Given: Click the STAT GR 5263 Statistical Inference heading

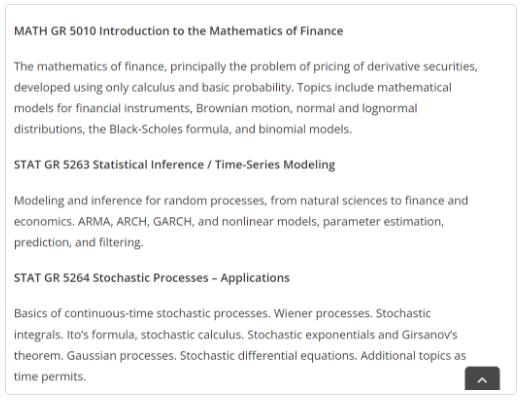Looking at the screenshot, I should pyautogui.click(x=175, y=165).
